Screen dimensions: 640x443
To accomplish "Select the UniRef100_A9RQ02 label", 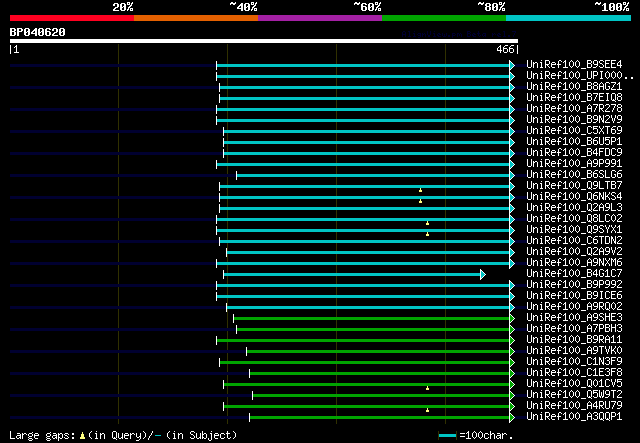I will click(x=574, y=307).
